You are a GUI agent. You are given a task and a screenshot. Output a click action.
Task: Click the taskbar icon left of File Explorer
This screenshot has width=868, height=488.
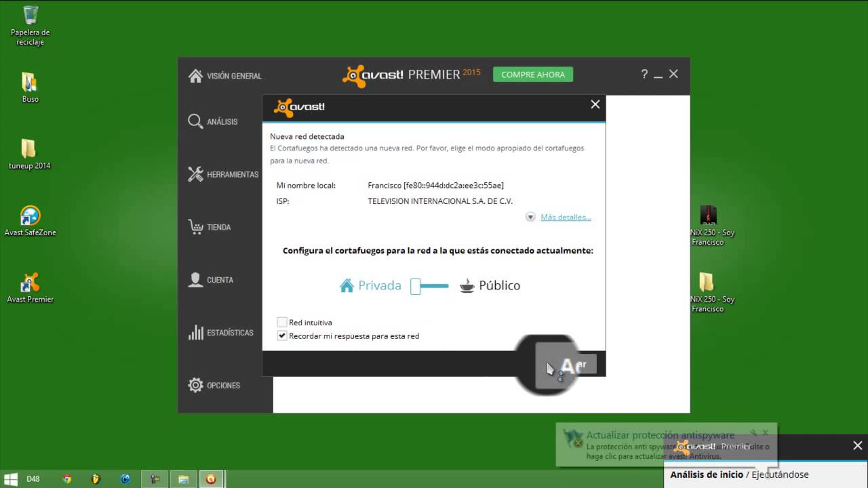(x=155, y=479)
